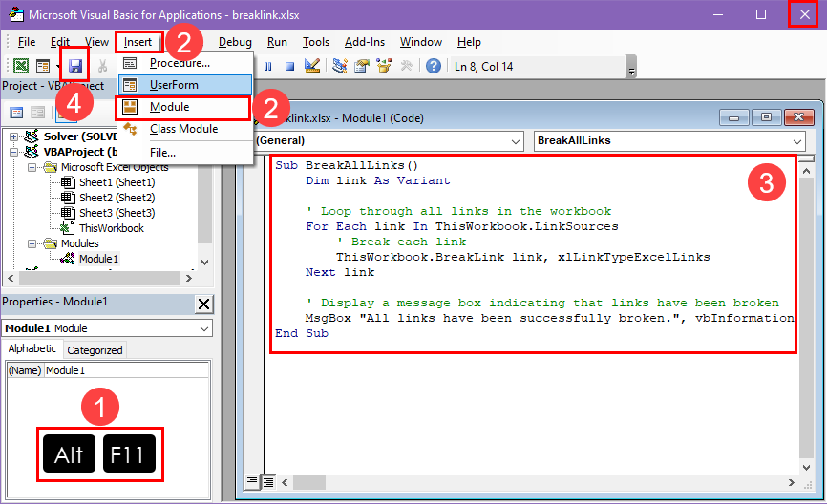The width and height of the screenshot is (827, 504).
Task: Switch to Full Module View button in code window
Action: [x=268, y=481]
